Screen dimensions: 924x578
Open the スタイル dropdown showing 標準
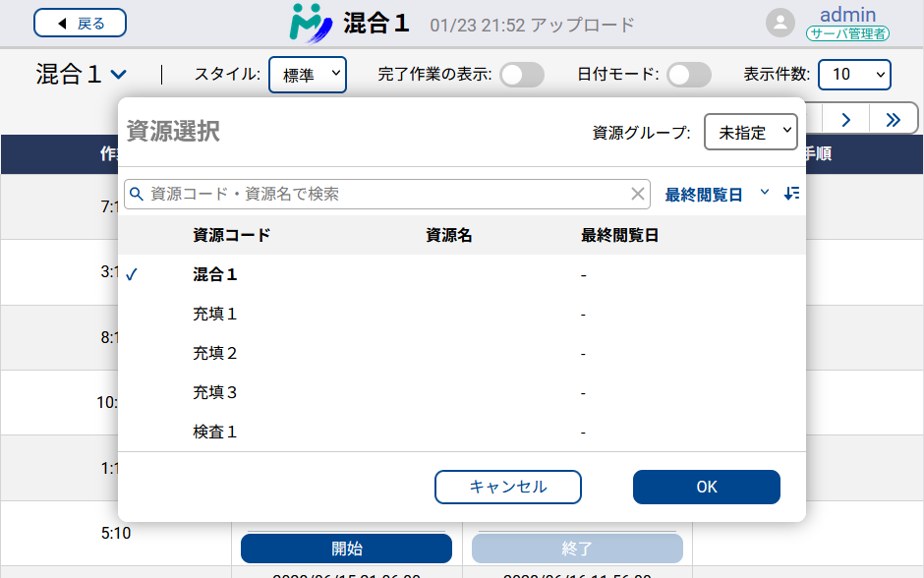(x=308, y=75)
